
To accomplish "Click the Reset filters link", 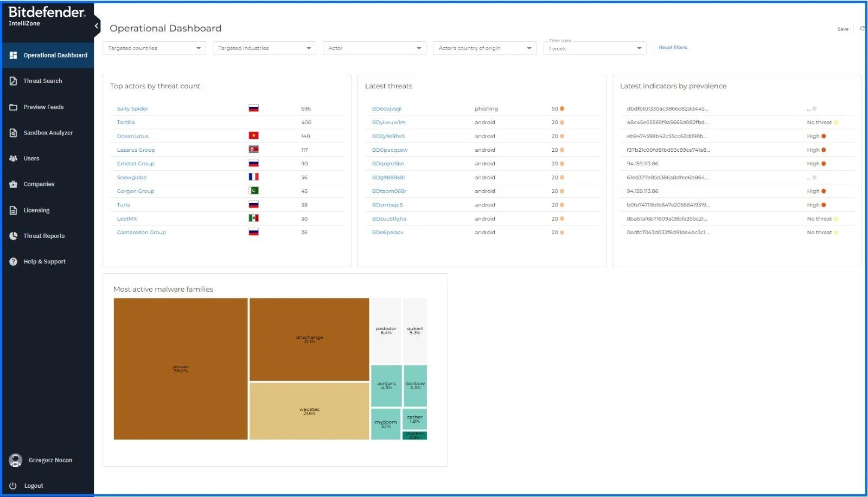I will pyautogui.click(x=673, y=48).
